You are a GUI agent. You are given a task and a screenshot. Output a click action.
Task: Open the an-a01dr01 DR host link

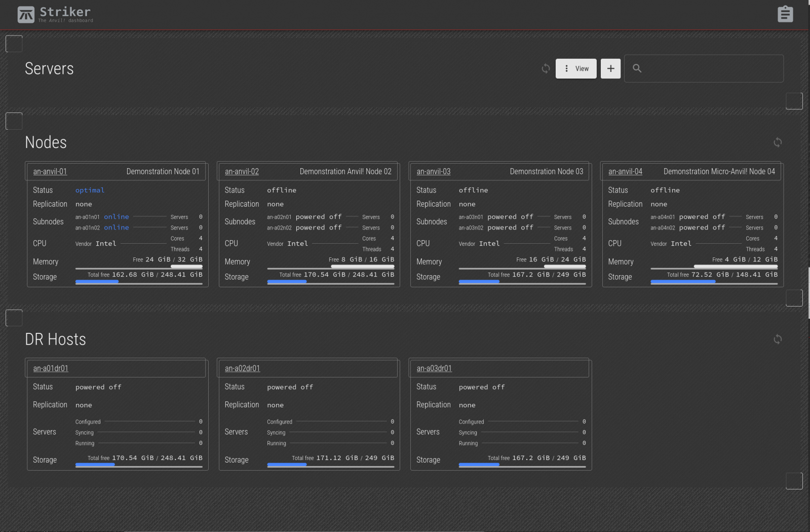[51, 368]
